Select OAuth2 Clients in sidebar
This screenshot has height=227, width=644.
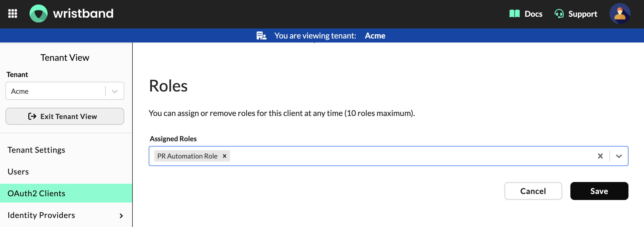coord(66,193)
